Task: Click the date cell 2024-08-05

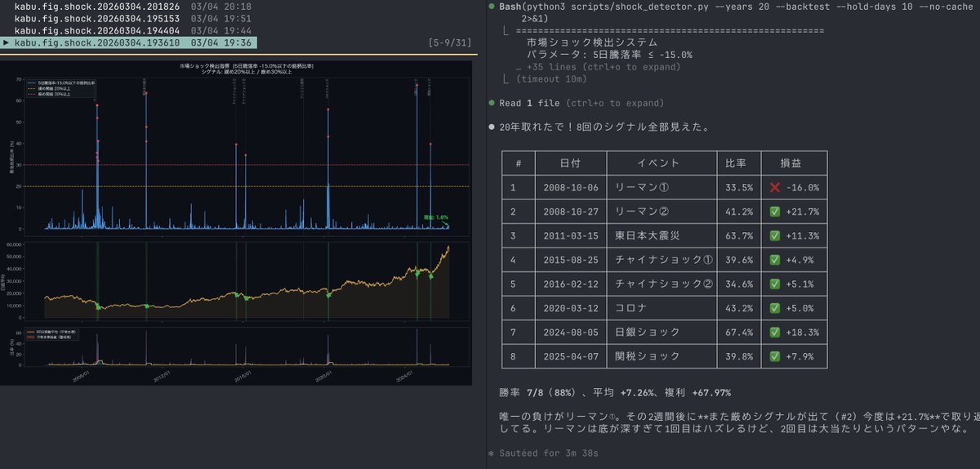Action: click(x=571, y=333)
